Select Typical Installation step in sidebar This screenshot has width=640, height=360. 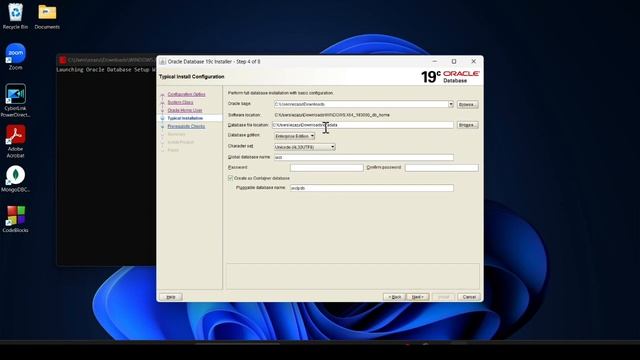[185, 118]
